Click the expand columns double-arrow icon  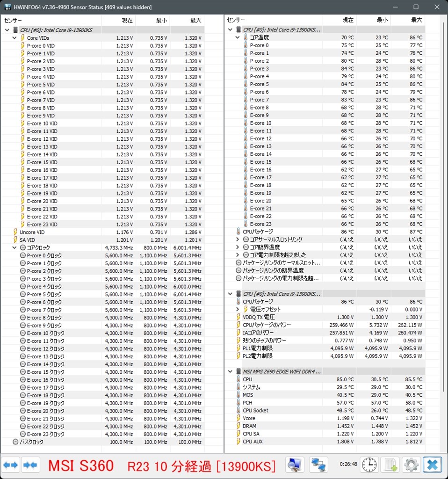pos(11,465)
